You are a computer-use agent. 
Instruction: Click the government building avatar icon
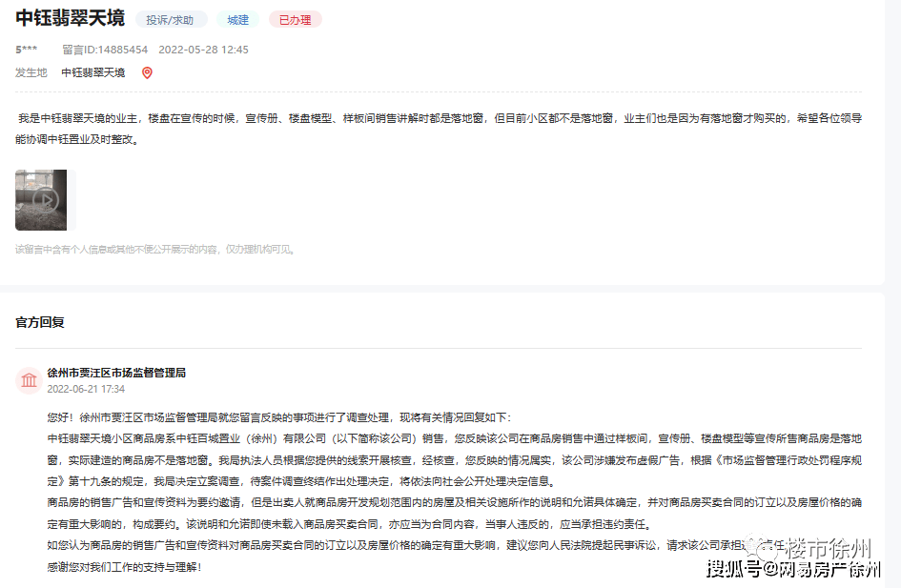tap(29, 380)
